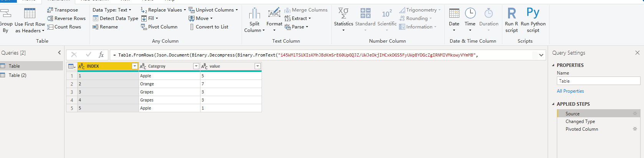Click the Scientific operations icon
Image resolution: width=644 pixels, height=158 pixels.
point(387,13)
